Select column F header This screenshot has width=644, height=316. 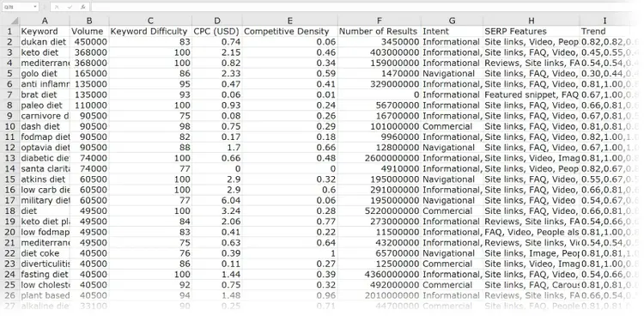click(379, 21)
